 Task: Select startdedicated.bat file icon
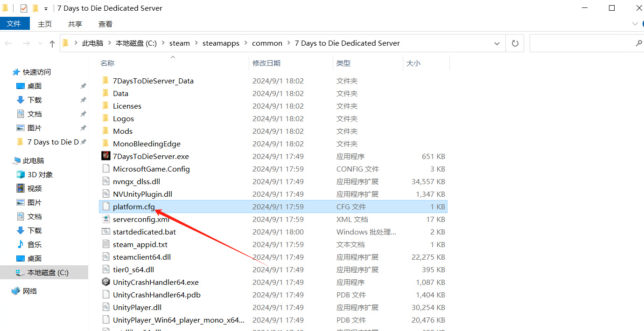[x=105, y=232]
